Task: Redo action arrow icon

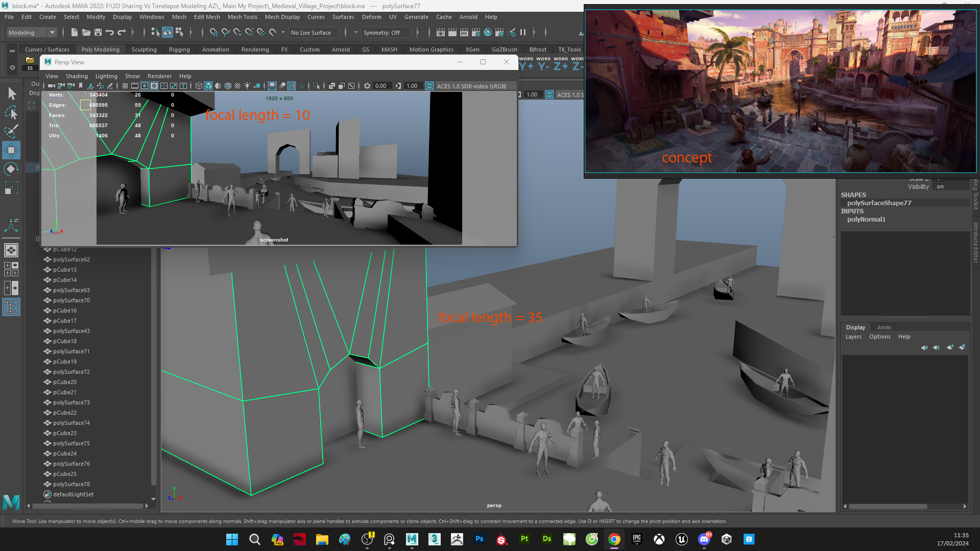Action: pos(122,32)
